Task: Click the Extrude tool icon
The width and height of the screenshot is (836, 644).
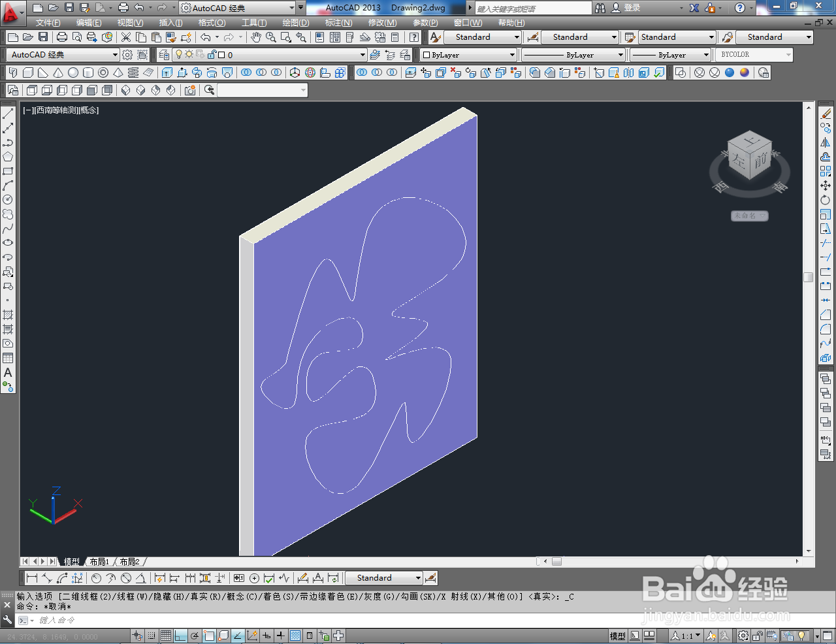Action: tap(167, 72)
